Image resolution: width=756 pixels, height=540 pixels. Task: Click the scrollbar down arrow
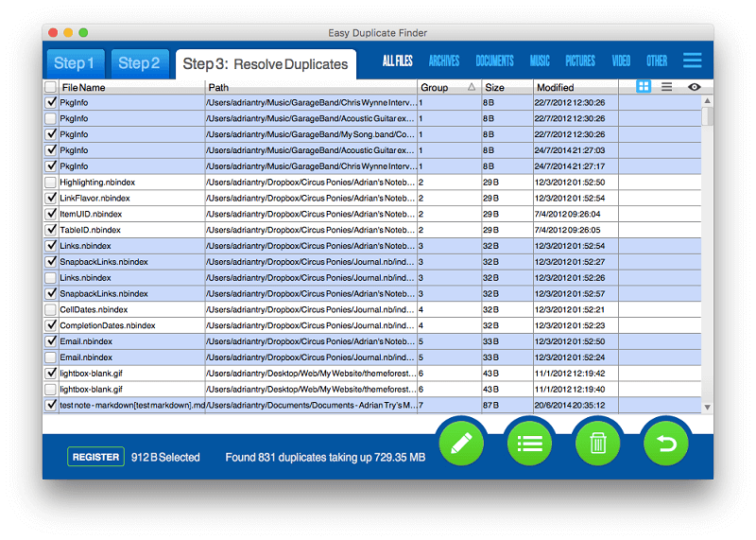[x=707, y=408]
